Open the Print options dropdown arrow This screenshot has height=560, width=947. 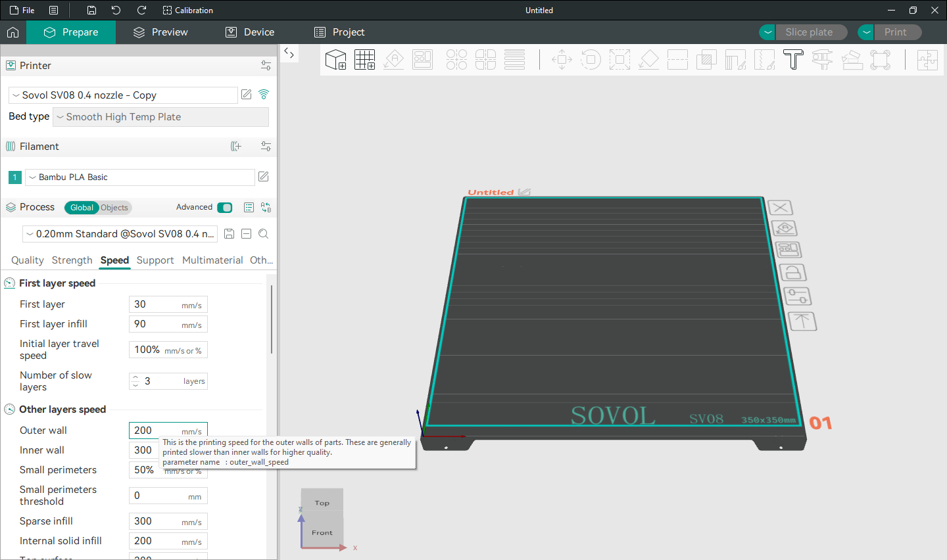[866, 32]
